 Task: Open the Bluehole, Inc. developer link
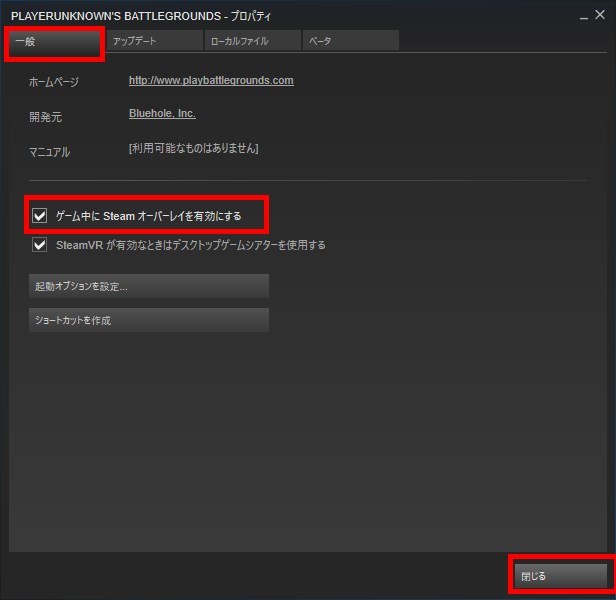pyautogui.click(x=162, y=114)
